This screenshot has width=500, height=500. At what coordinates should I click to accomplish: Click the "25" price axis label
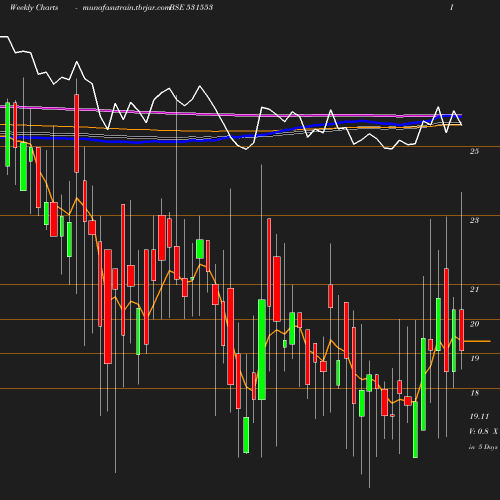(x=474, y=151)
